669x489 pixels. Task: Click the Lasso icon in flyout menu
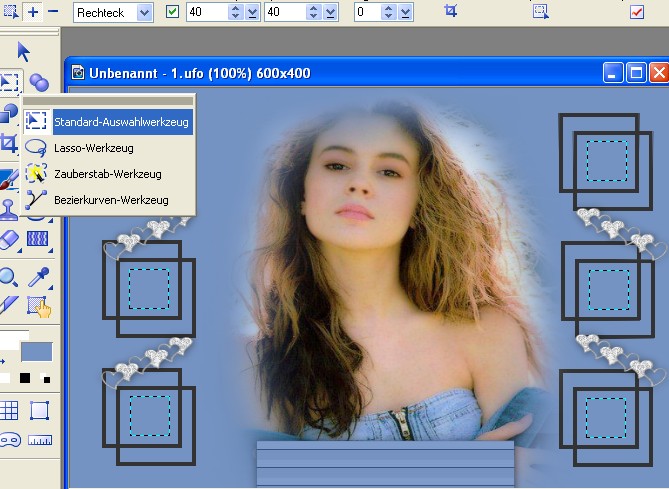click(36, 148)
